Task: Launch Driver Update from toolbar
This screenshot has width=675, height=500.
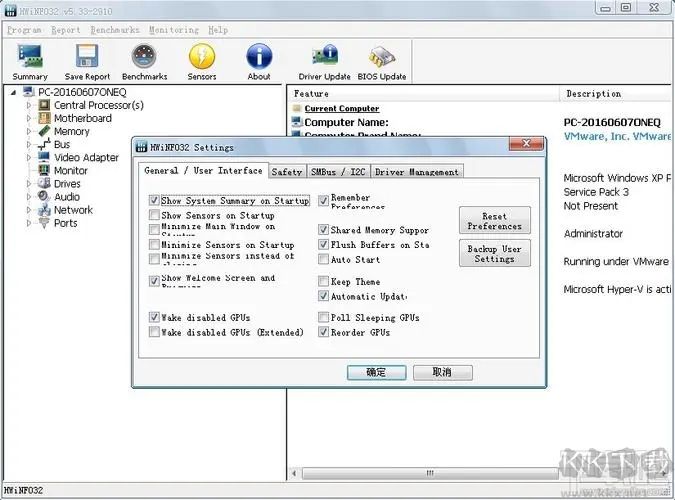Action: click(x=324, y=61)
